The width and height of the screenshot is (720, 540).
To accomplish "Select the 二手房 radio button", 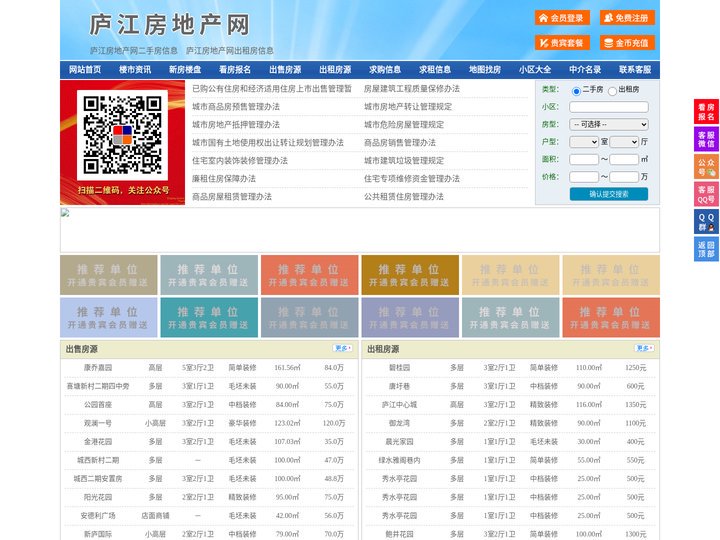I will coord(576,91).
